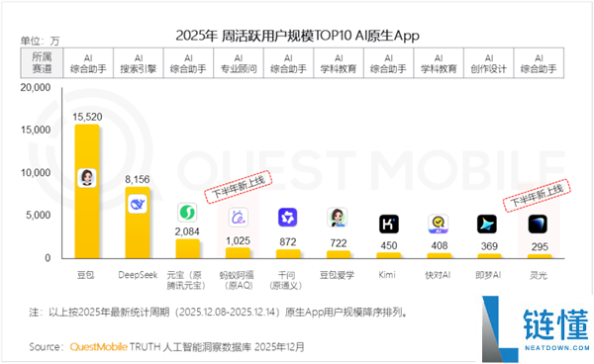Click the green 元宝 app icon
This screenshot has width=594, height=364.
[x=187, y=213]
